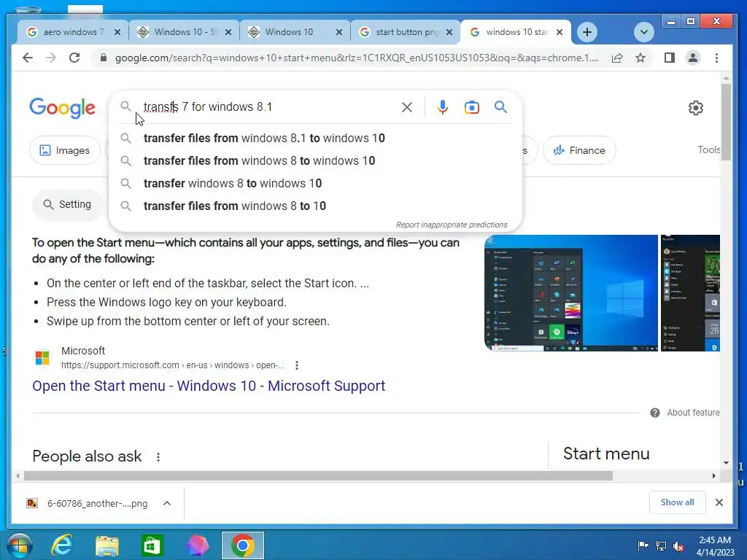Reload the current page
The height and width of the screenshot is (560, 747).
coord(74,58)
